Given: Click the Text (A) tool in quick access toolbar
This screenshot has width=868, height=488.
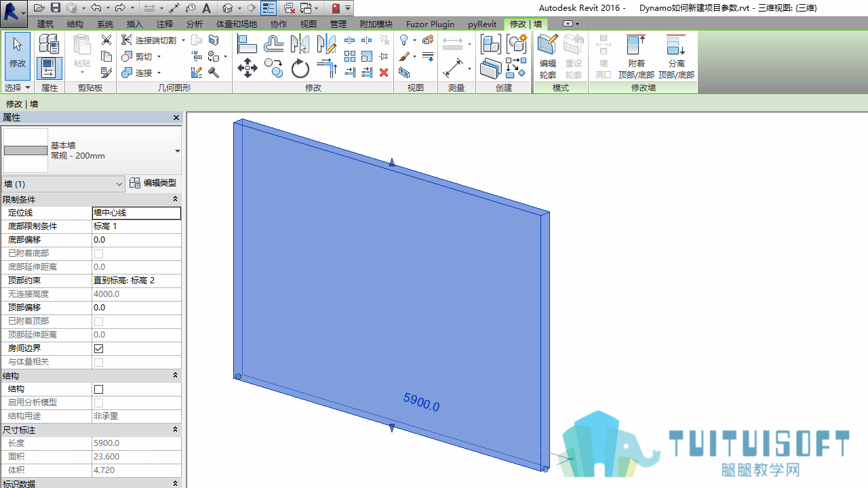Looking at the screenshot, I should (207, 8).
